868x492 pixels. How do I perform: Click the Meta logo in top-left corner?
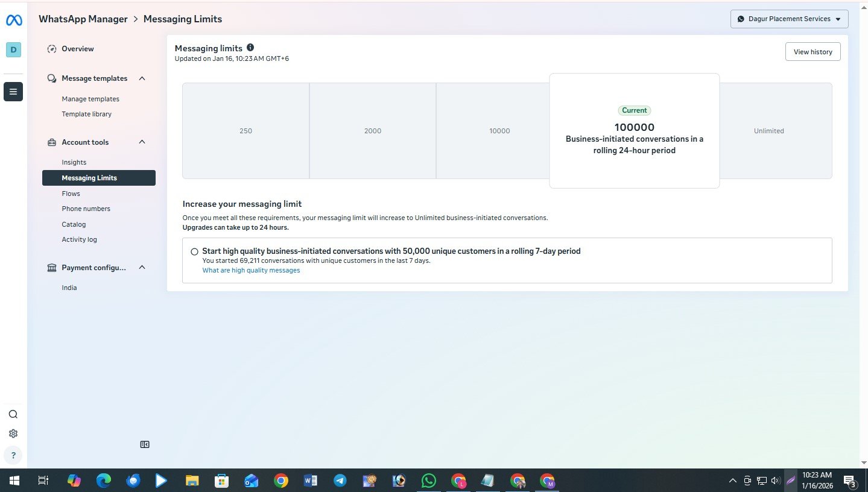(13, 19)
